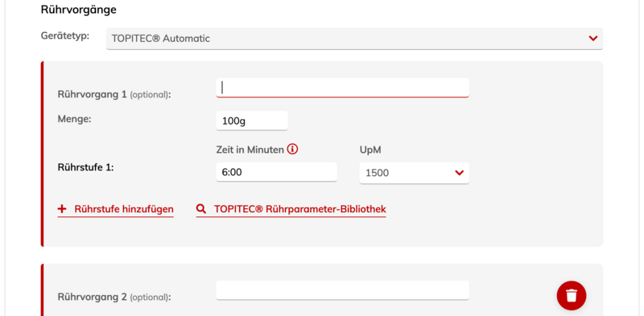Open the Gerätetyp TOPITEC® Automatic dropdown
644x316 pixels.
click(354, 39)
